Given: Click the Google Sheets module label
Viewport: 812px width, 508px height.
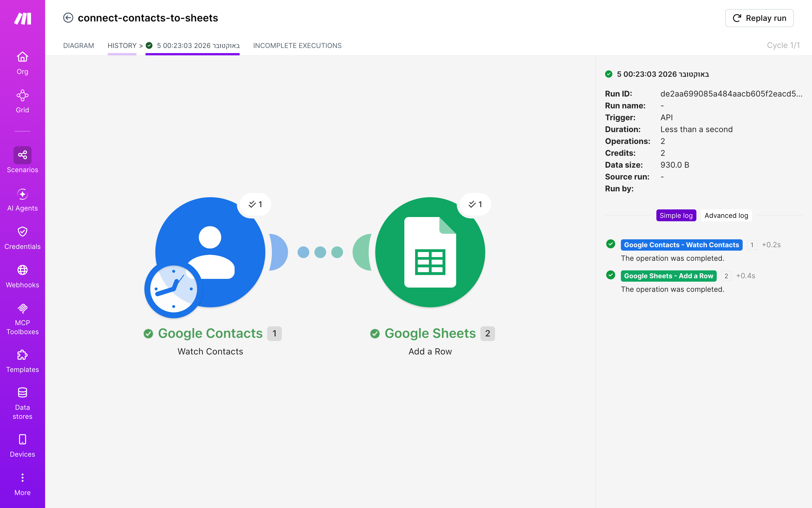Looking at the screenshot, I should tap(430, 333).
